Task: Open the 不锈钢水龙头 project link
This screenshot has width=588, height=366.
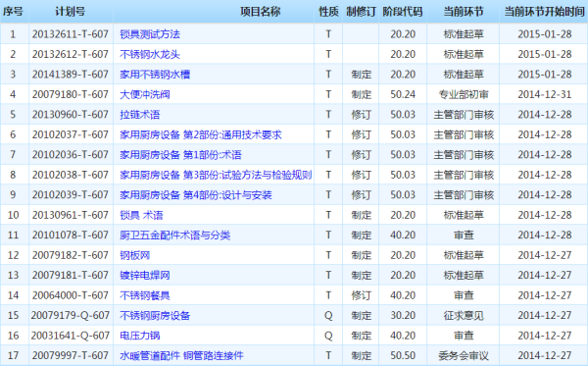Action: click(x=150, y=54)
